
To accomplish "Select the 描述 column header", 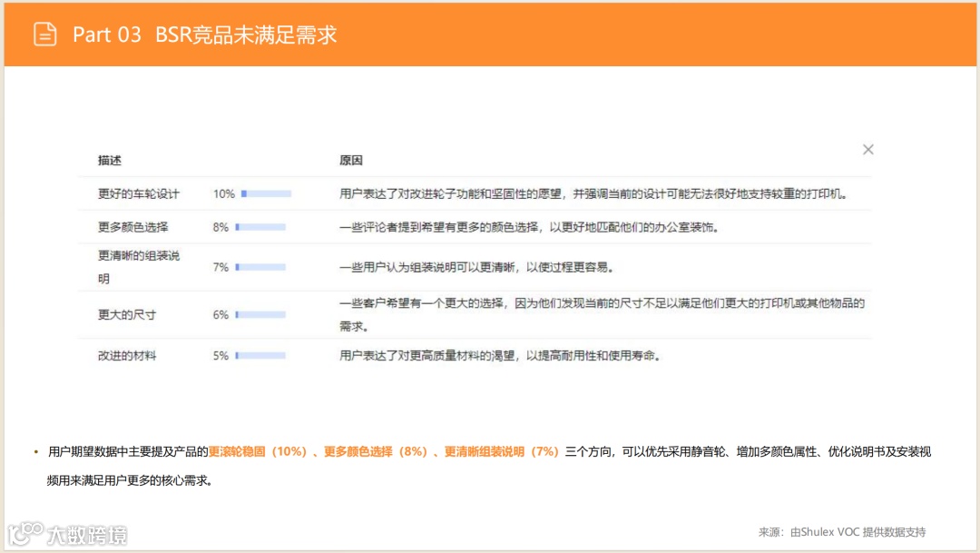I will tap(110, 160).
